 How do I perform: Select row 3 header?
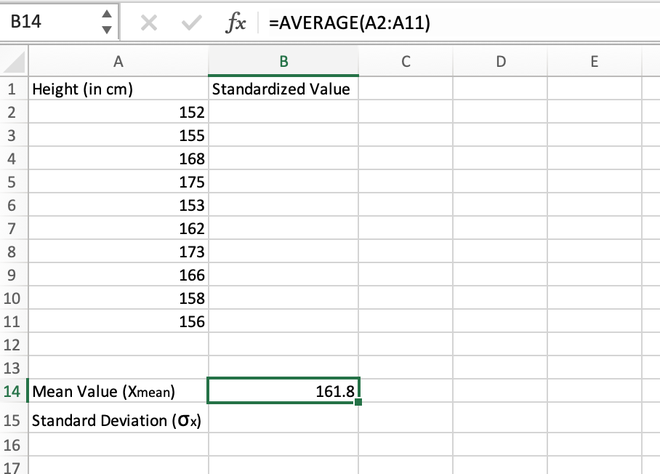tap(12, 135)
